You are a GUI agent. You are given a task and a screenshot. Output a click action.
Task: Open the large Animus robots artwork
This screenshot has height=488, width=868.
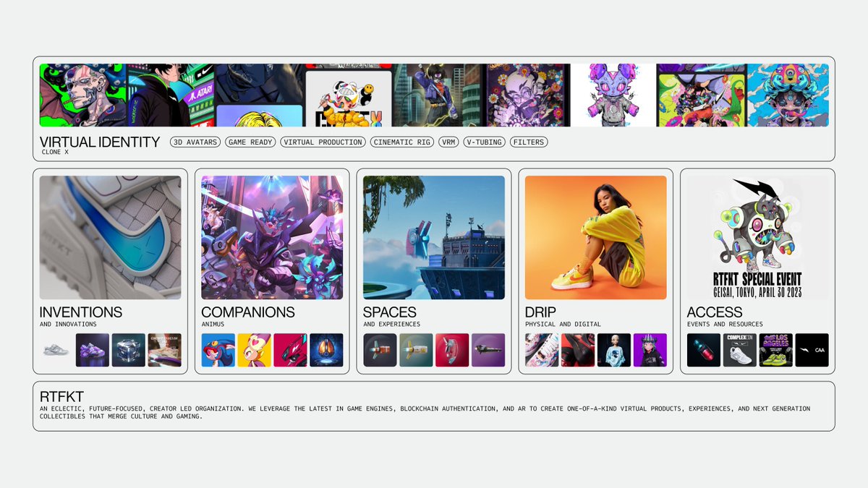point(272,238)
